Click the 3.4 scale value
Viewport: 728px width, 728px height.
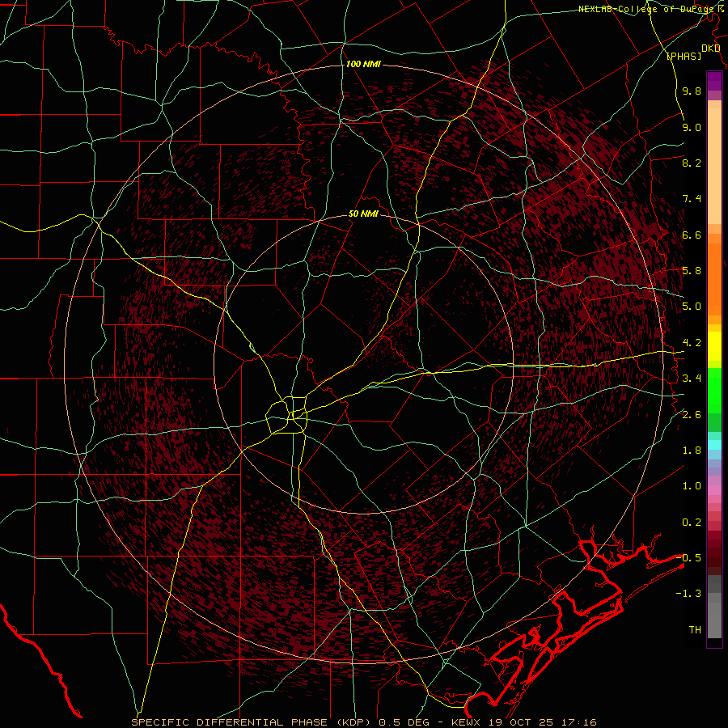692,379
